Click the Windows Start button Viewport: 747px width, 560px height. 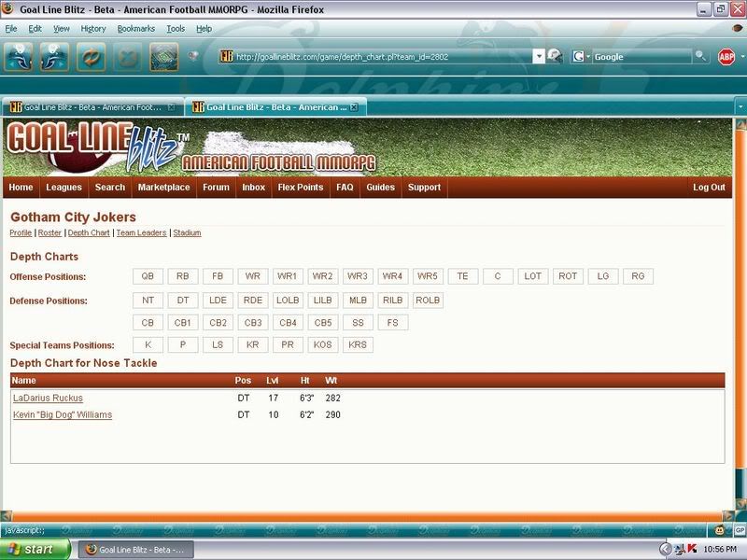pyautogui.click(x=33, y=550)
